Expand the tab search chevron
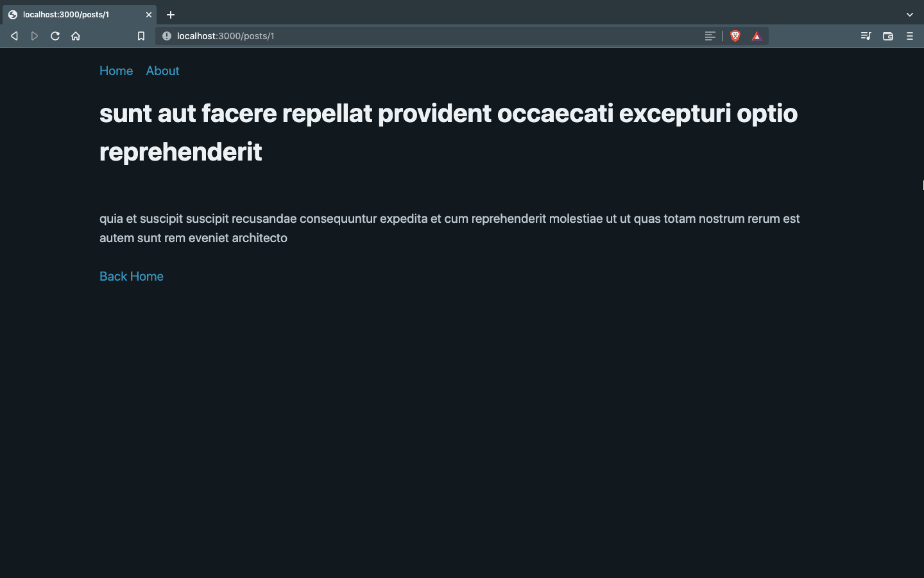This screenshot has height=578, width=924. 909,14
